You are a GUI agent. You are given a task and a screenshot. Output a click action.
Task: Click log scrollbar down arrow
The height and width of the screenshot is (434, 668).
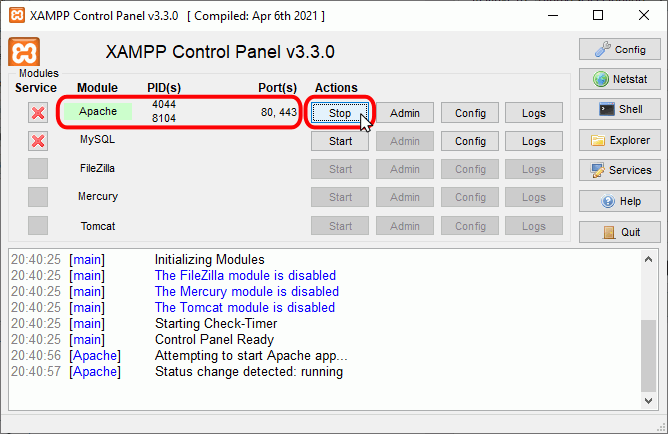[648, 401]
